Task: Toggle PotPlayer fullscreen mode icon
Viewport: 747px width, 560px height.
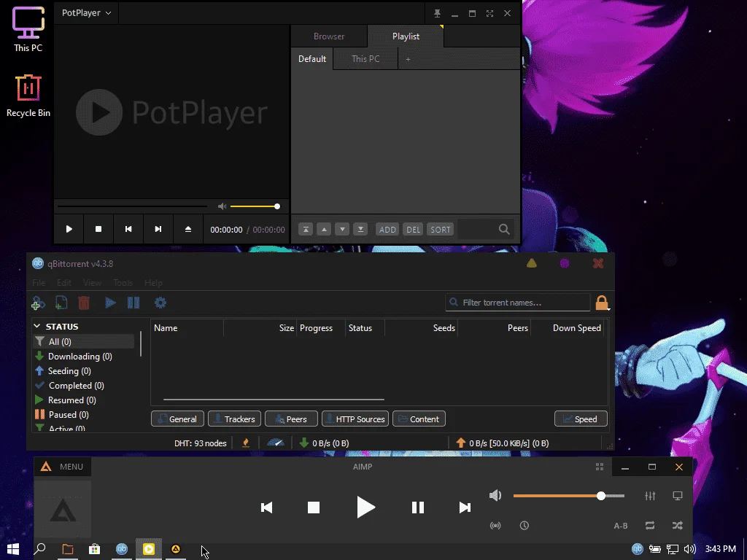Action: (x=489, y=13)
